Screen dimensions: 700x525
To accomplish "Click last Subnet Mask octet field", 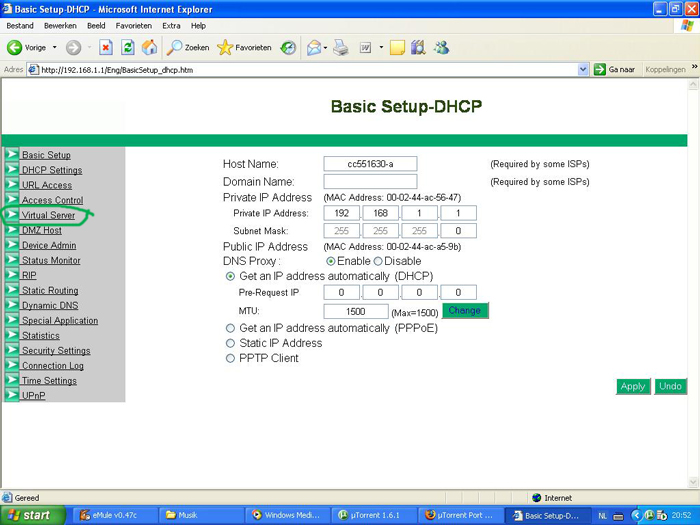I will click(458, 231).
